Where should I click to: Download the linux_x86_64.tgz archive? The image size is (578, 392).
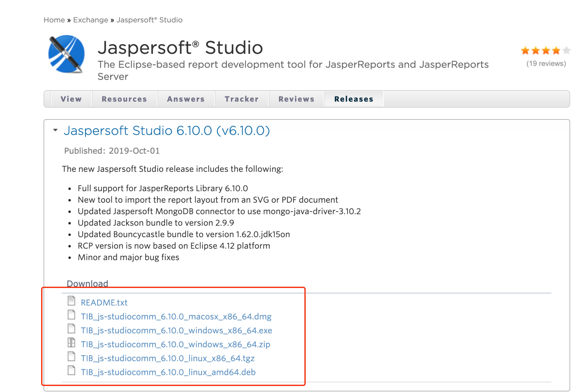click(x=168, y=358)
